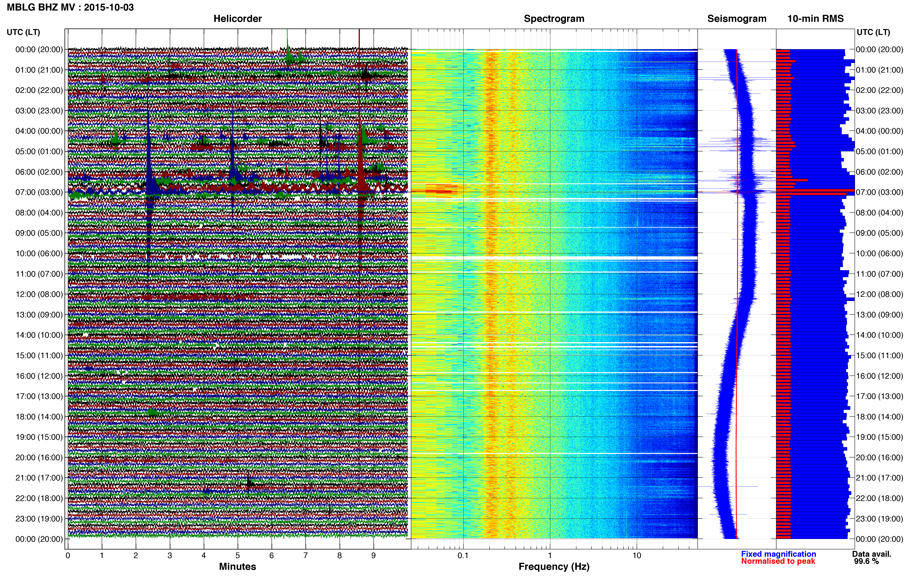Click tick label 0 on the Minutes axis
Image resolution: width=924 pixels, height=578 pixels.
68,555
